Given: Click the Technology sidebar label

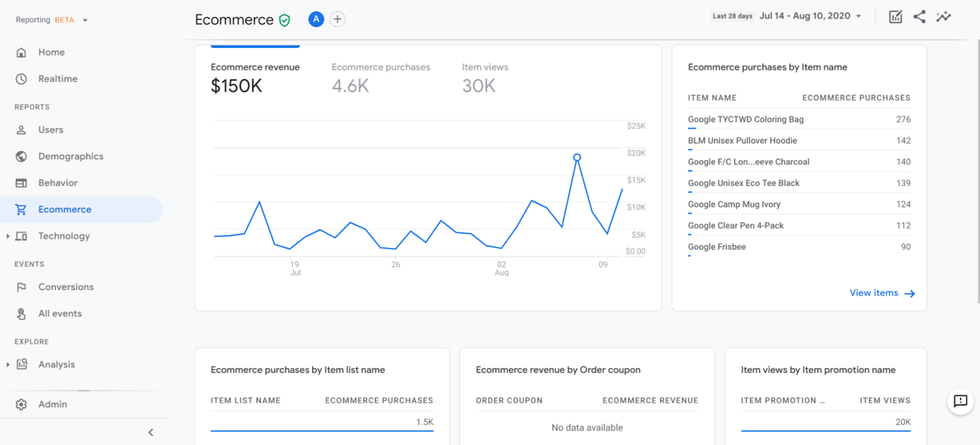Looking at the screenshot, I should pyautogui.click(x=64, y=236).
